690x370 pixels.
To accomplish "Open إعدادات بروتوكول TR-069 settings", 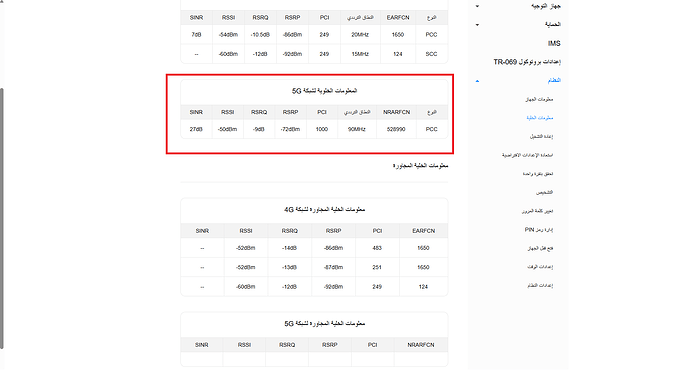I will [527, 62].
